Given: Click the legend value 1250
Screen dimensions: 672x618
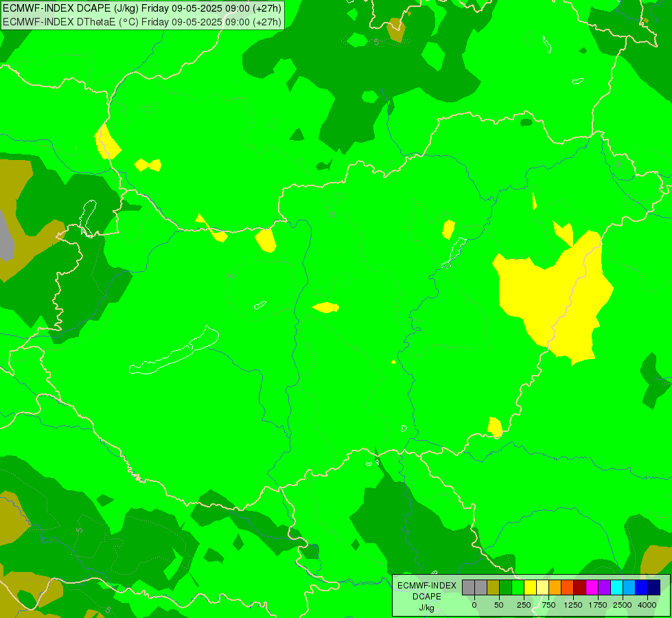Looking at the screenshot, I should (573, 605).
